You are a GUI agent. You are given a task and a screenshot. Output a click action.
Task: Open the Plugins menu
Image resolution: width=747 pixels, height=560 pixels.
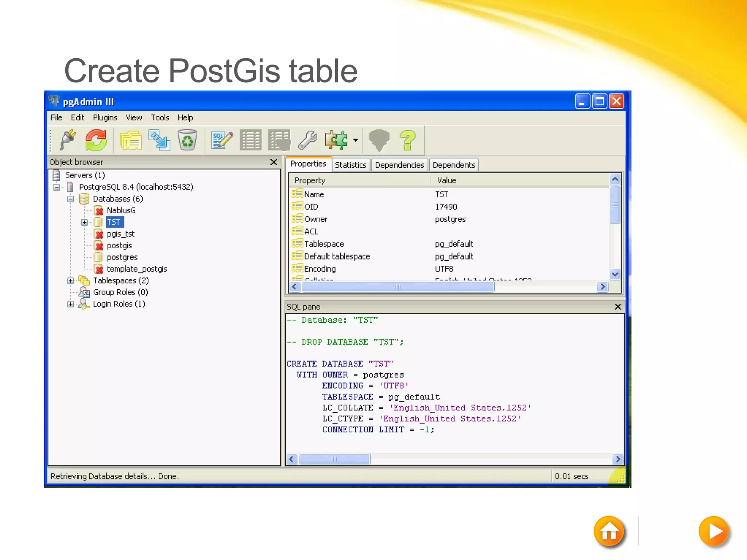(x=105, y=118)
